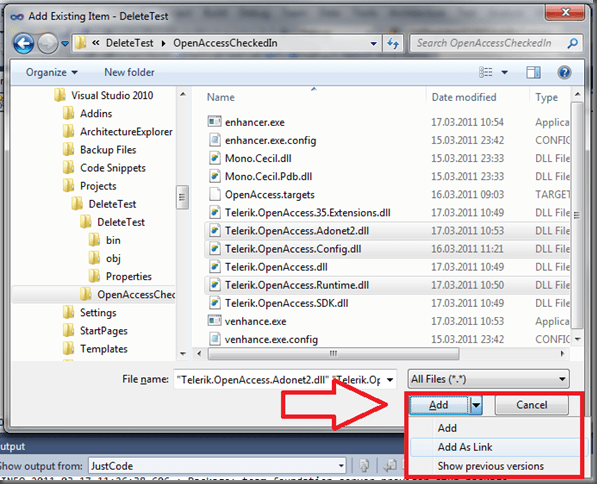
Task: Click the main Add button
Action: point(439,405)
